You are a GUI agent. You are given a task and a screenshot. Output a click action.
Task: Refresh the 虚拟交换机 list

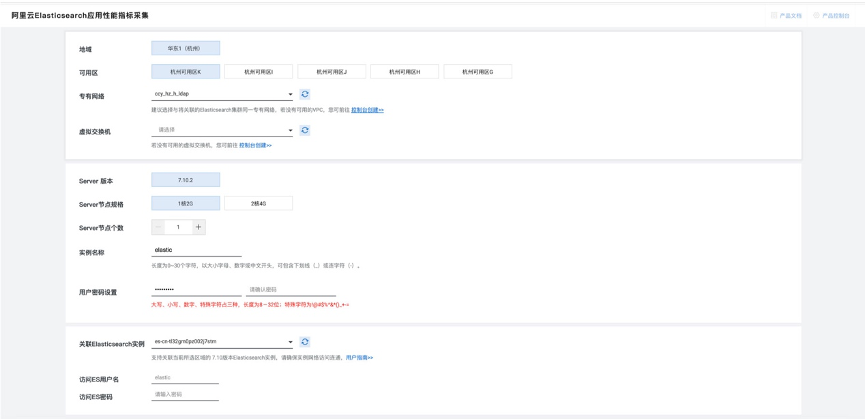305,130
